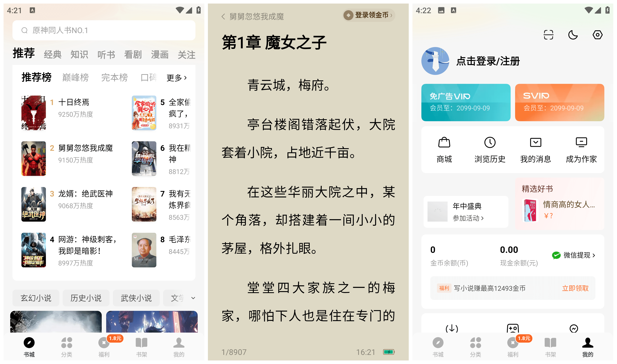
Task: Open 我的消息 envelope icon
Action: click(x=535, y=142)
